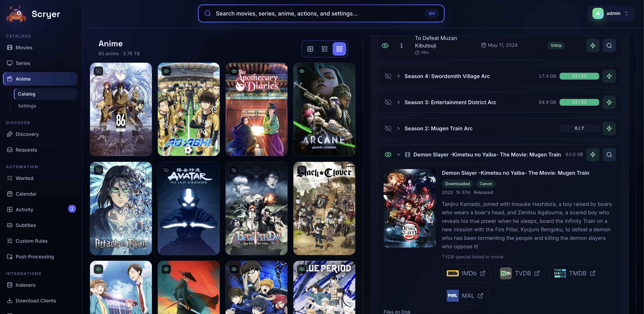The width and height of the screenshot is (644, 314).
Task: Open the TMDB external link
Action: (x=575, y=273)
